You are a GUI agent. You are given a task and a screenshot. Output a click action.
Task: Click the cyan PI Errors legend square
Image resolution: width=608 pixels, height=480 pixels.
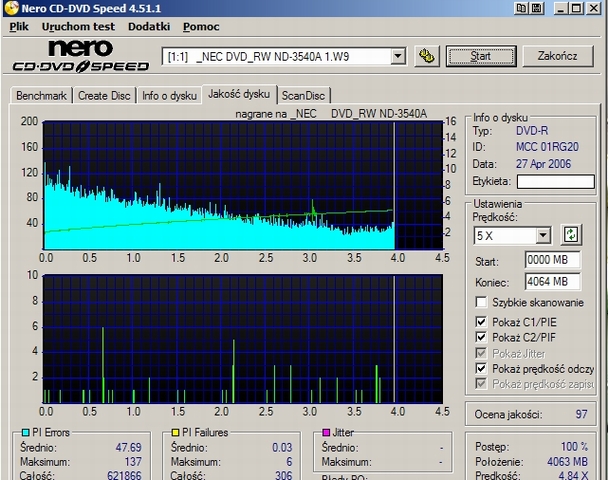pyautogui.click(x=26, y=432)
